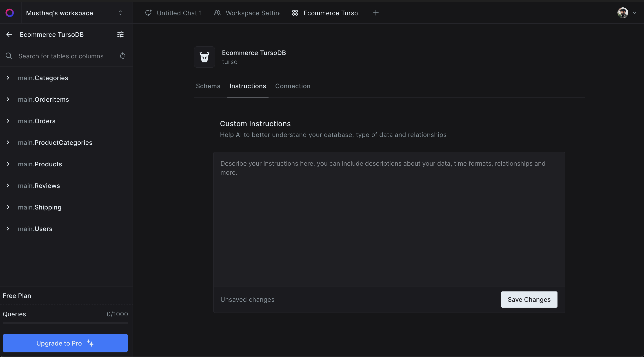
Task: Expand the main.Shipping table
Action: coord(8,207)
